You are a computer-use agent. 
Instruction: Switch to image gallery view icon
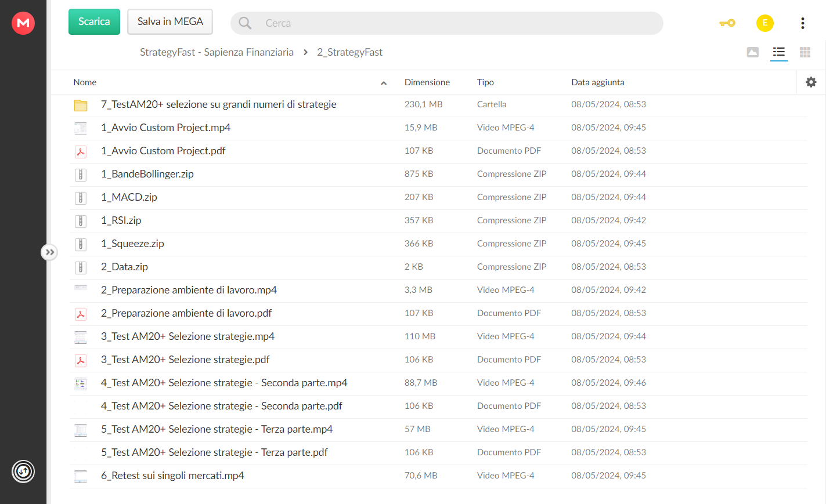(x=753, y=52)
